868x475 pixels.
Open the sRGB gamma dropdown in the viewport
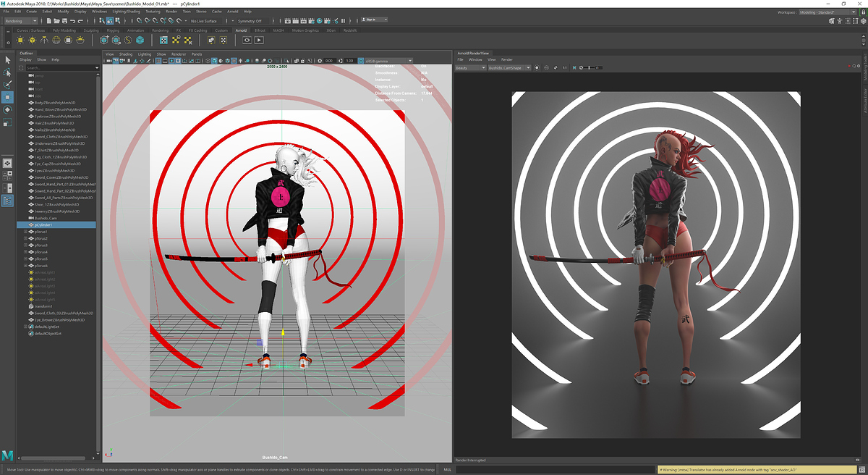coord(387,60)
